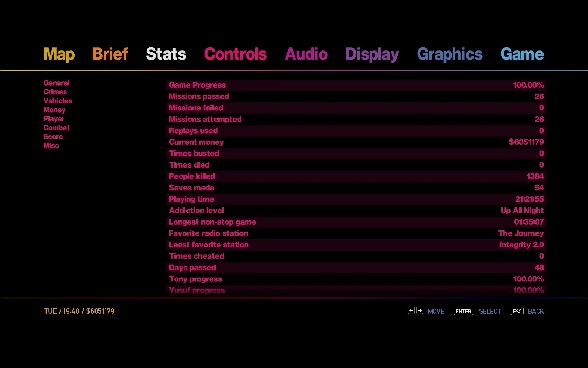Screen dimensions: 588x368
Task: Click the Times busted row label
Action: 194,154
